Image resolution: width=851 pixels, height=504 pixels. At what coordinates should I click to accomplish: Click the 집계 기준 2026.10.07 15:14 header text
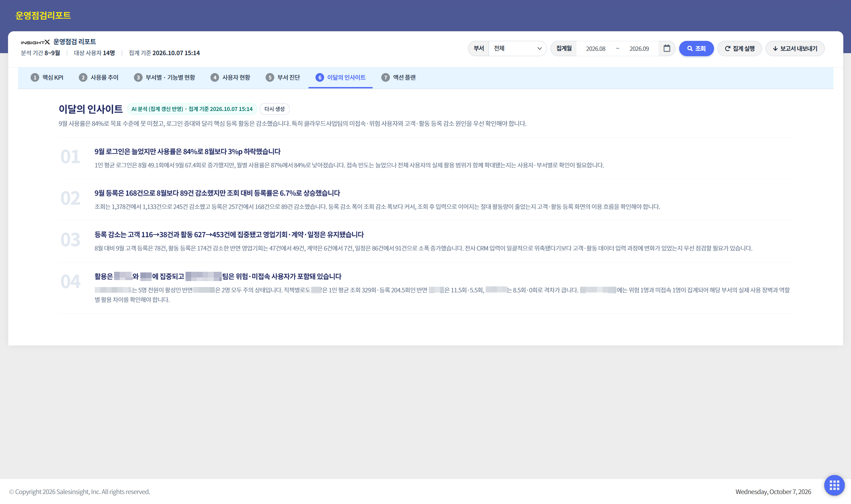[164, 53]
